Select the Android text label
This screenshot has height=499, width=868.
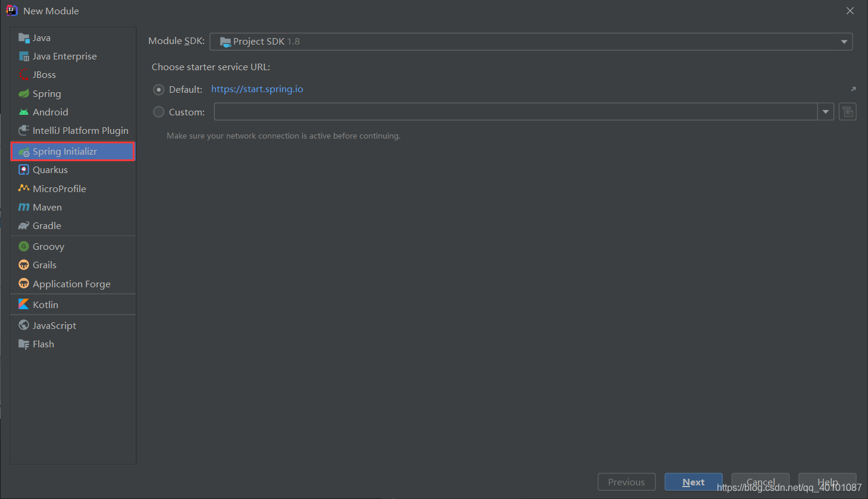[x=51, y=112]
